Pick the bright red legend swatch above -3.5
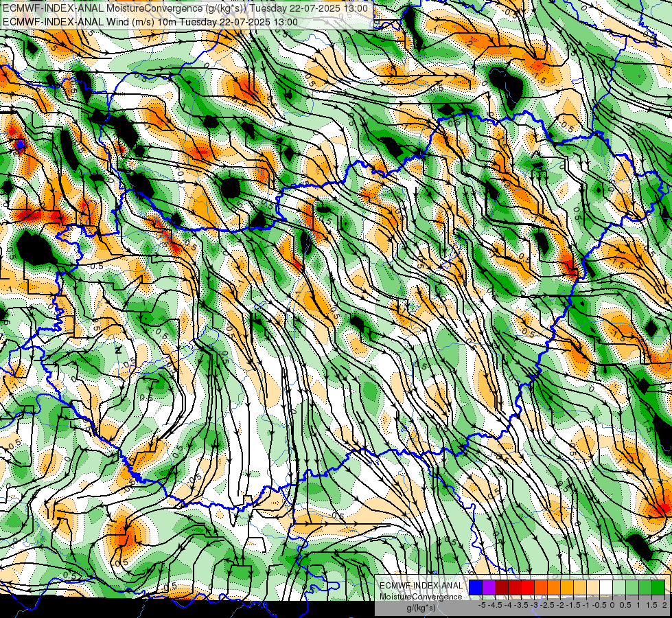This screenshot has width=672, height=618. pyautogui.click(x=528, y=587)
